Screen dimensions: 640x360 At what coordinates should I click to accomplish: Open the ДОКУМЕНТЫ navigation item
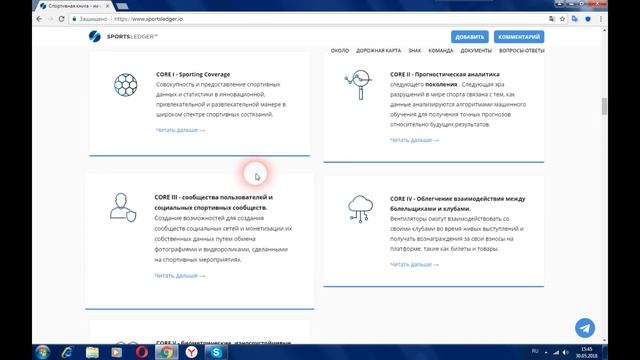pos(476,51)
